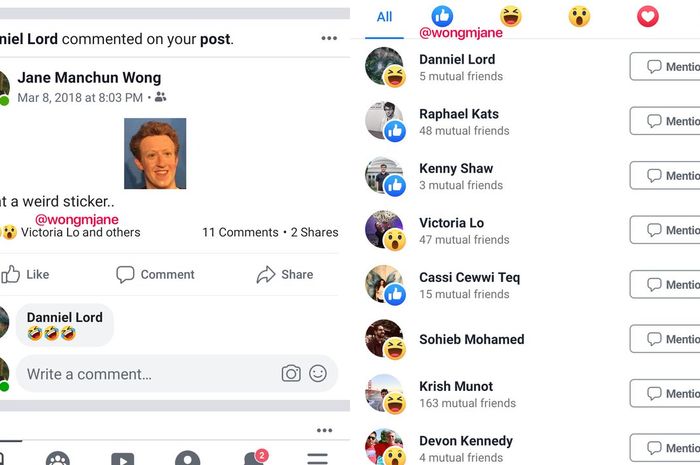Select the Love heart reactions tab
The width and height of the screenshot is (700, 465).
647,17
